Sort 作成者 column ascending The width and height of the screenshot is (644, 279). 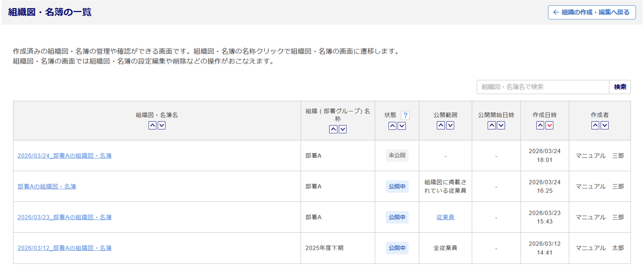pos(595,125)
